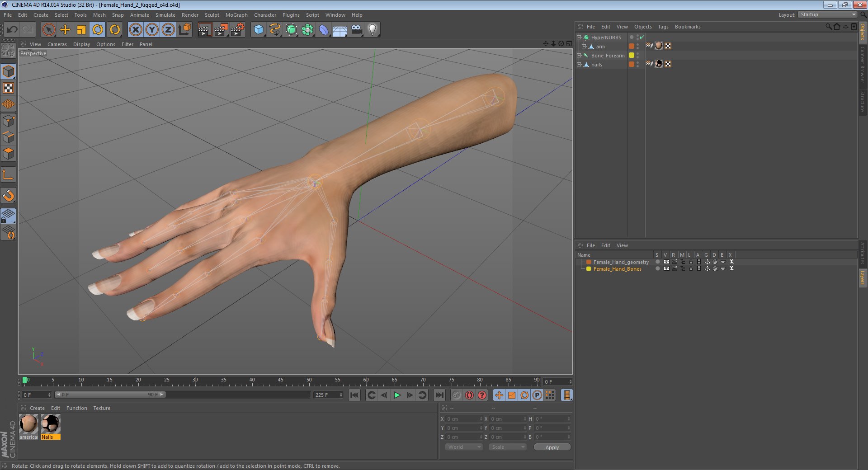Select the Live Selection tool

pos(48,30)
